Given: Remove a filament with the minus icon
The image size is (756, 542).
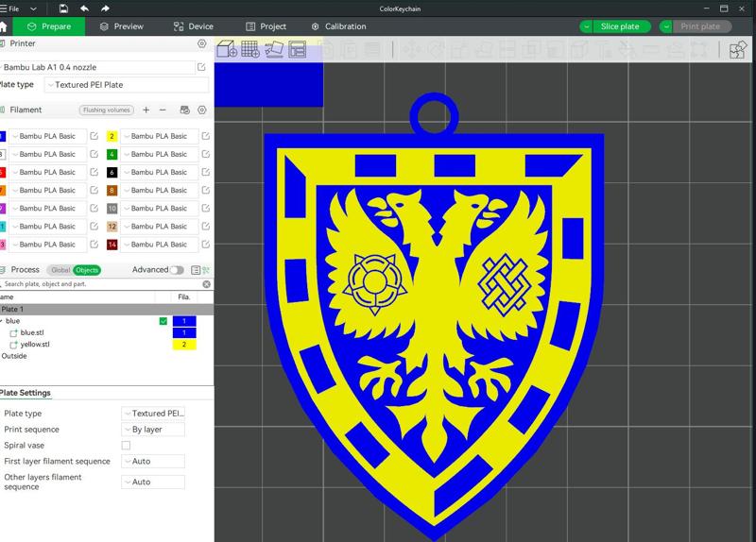Looking at the screenshot, I should pyautogui.click(x=163, y=110).
